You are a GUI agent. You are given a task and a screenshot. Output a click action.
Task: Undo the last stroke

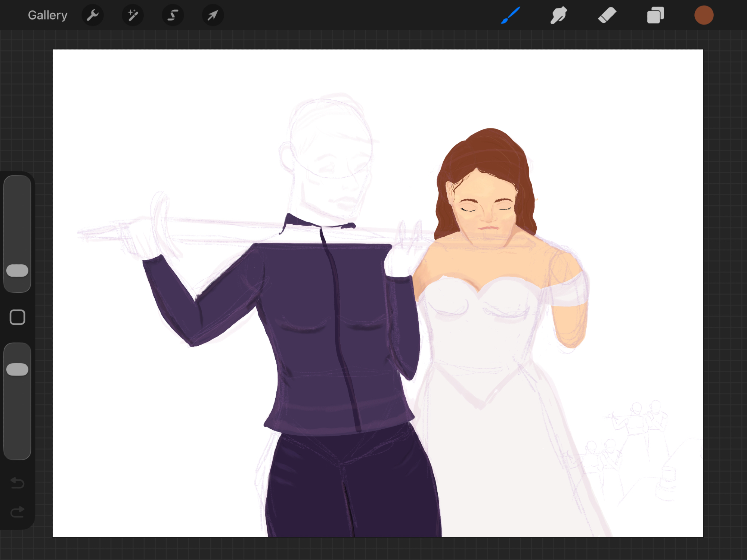[x=17, y=483]
